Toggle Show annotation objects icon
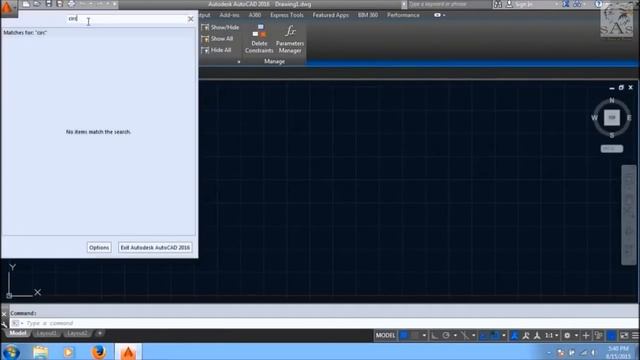Viewport: 640px width, 360px height. pyautogui.click(x=515, y=336)
